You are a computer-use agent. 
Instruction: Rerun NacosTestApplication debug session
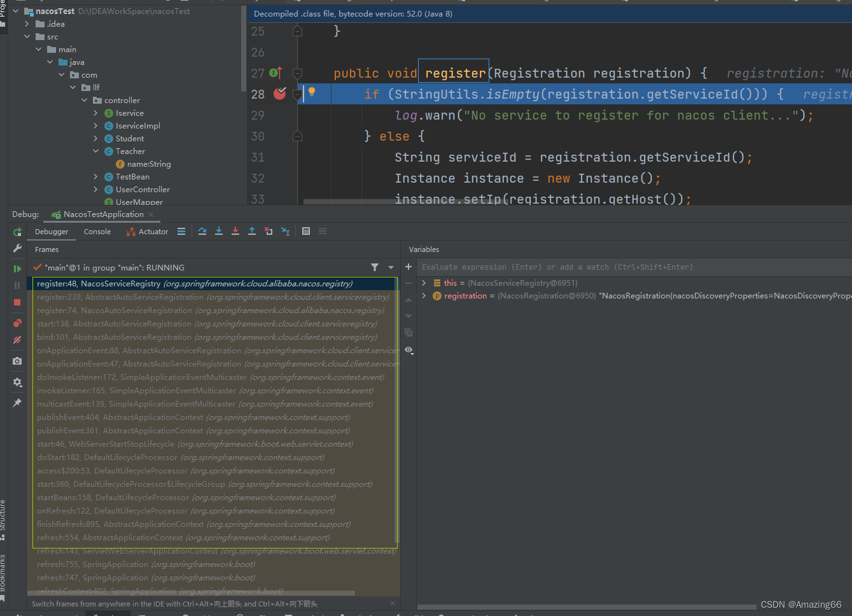click(17, 232)
